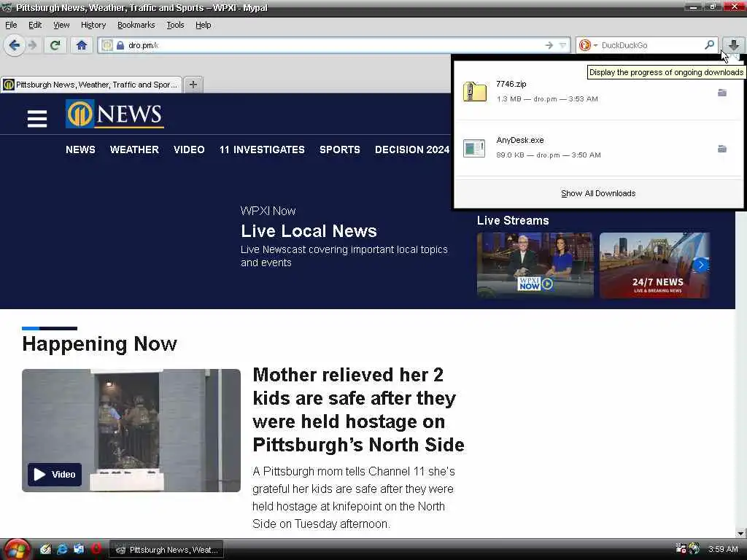The width and height of the screenshot is (747, 560).
Task: Open the 'Mother relieved her 2 kids' headline
Action: (359, 410)
